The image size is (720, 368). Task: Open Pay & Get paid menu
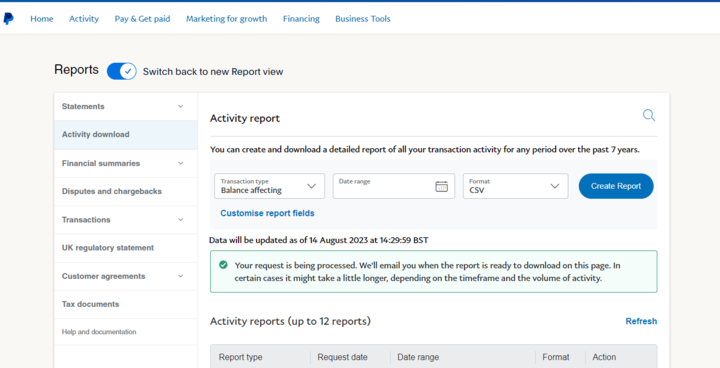142,19
